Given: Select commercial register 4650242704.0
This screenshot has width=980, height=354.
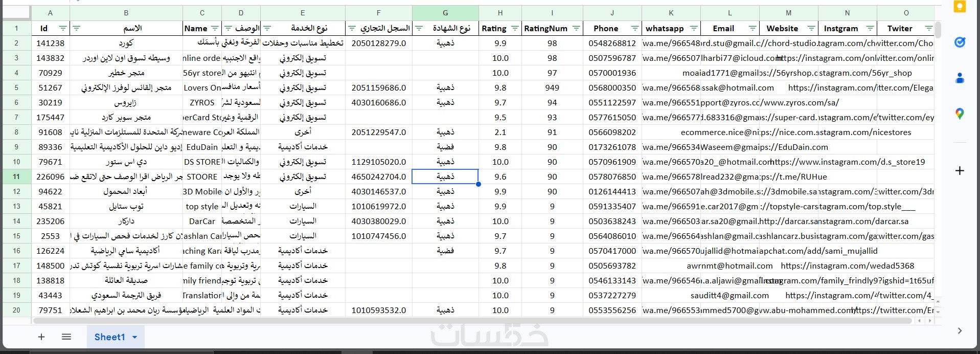Looking at the screenshot, I should pyautogui.click(x=379, y=176).
